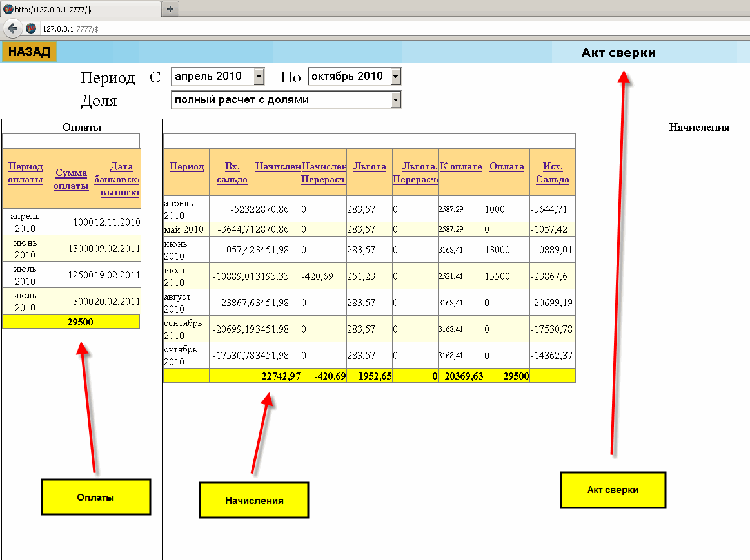Click the Начисления section heading
This screenshot has width=750, height=560.
click(x=699, y=127)
